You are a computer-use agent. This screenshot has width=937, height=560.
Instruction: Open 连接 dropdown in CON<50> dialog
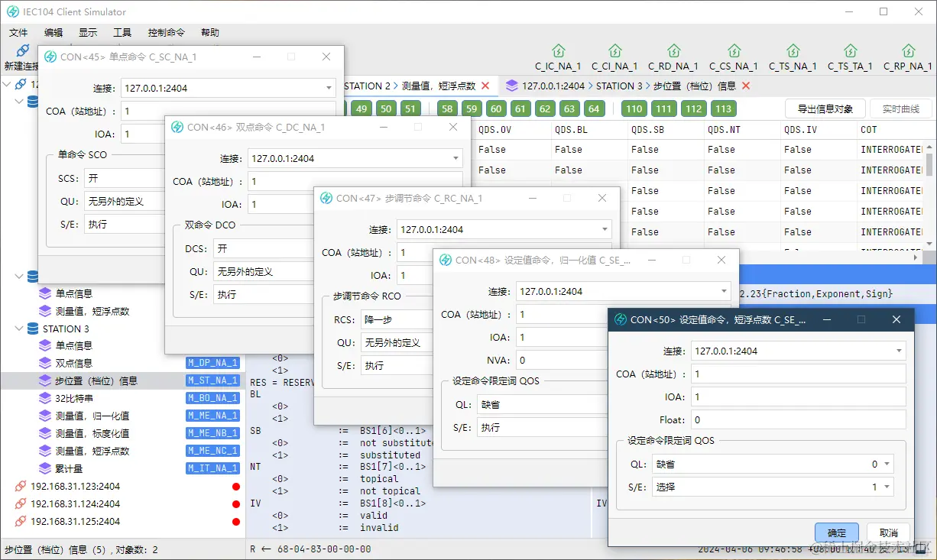(x=798, y=351)
